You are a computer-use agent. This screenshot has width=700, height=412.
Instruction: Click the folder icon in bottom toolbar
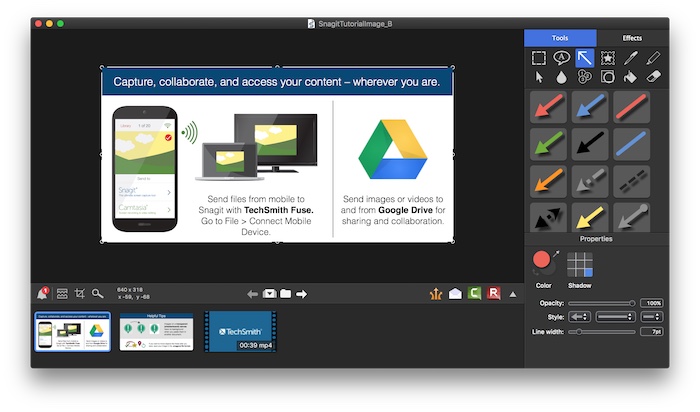[x=286, y=293]
